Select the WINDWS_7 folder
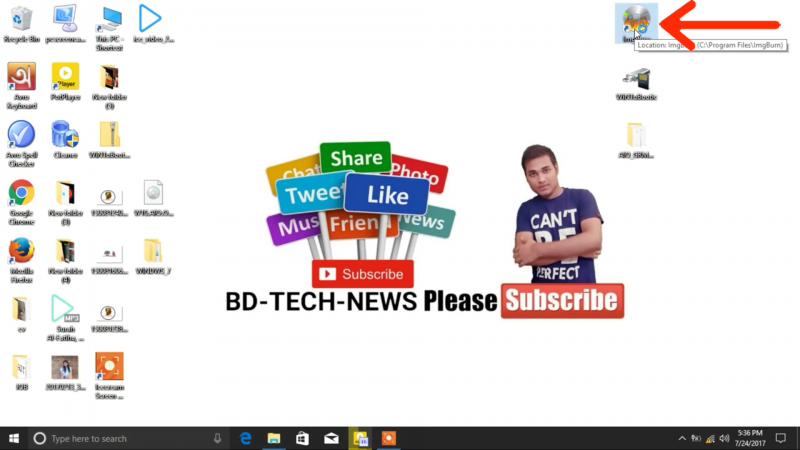The width and height of the screenshot is (800, 450). point(153,256)
